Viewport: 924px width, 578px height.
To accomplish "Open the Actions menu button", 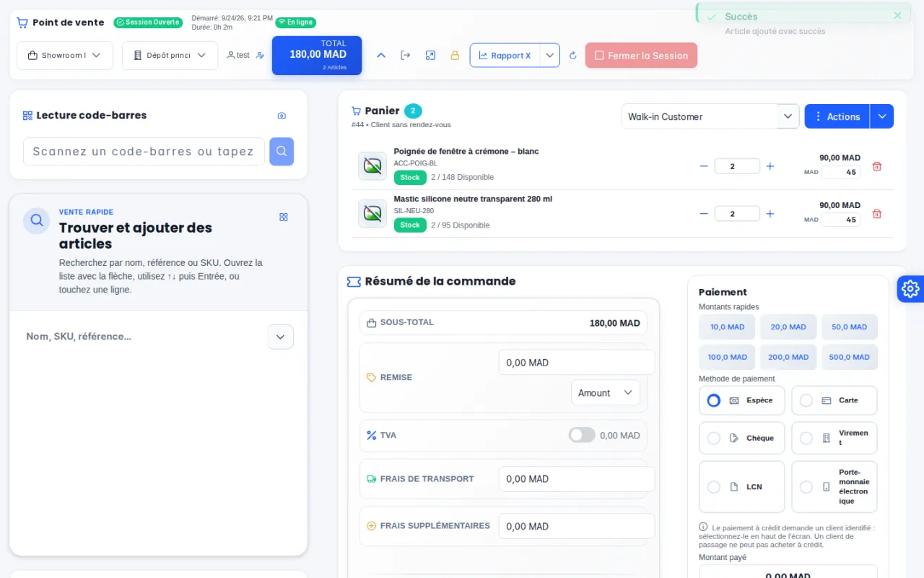I will pos(837,116).
